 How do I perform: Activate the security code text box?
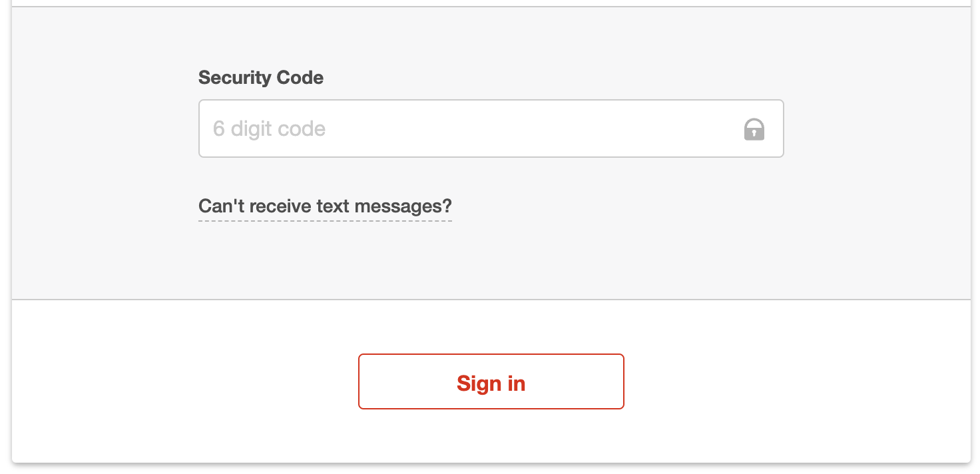pos(466,128)
